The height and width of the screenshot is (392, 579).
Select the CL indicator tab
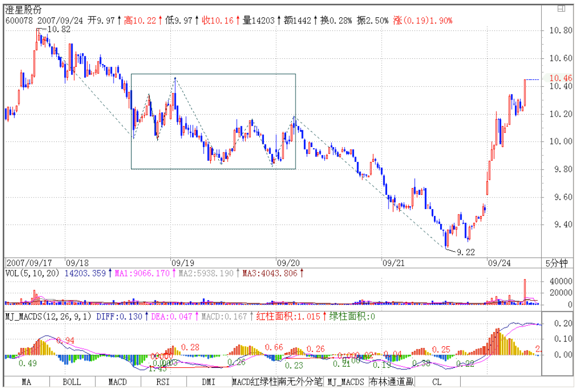[x=437, y=381]
